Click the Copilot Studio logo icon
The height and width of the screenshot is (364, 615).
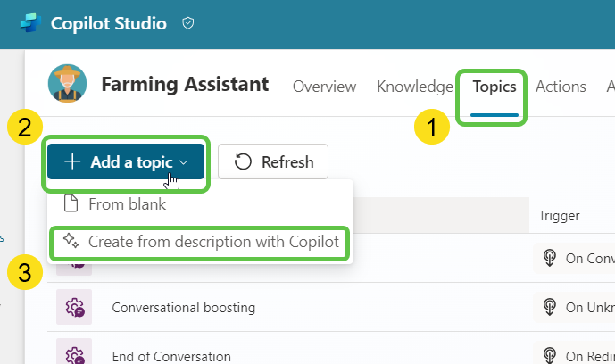30,23
